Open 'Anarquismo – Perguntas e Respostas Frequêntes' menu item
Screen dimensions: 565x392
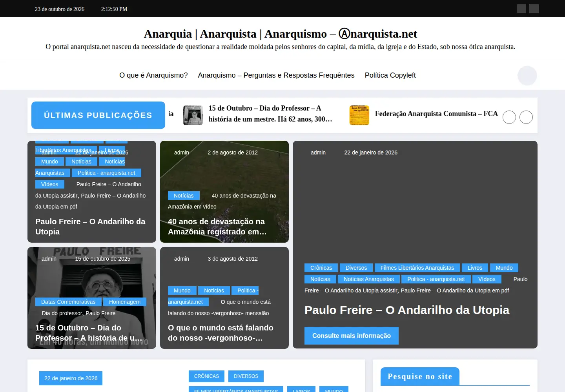[276, 75]
